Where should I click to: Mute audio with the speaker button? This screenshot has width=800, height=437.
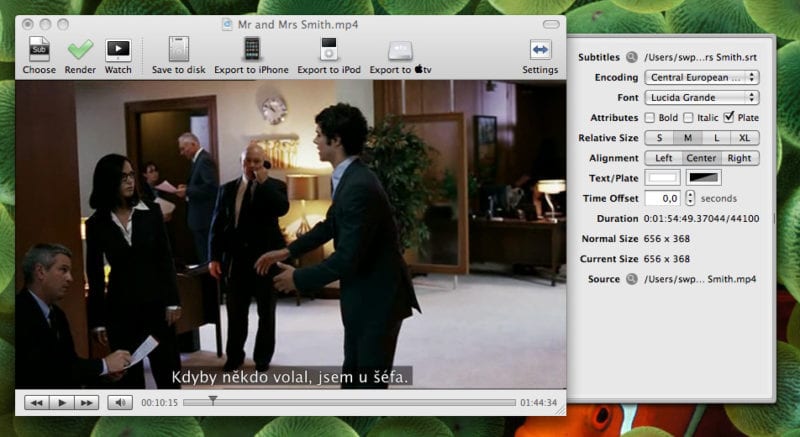pos(120,402)
